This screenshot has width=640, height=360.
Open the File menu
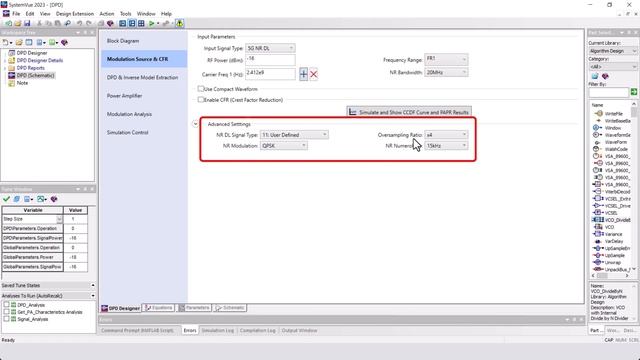tap(16, 13)
